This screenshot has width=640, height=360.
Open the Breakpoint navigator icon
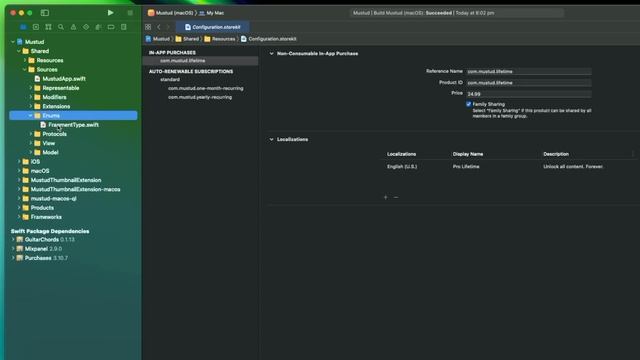[111, 27]
